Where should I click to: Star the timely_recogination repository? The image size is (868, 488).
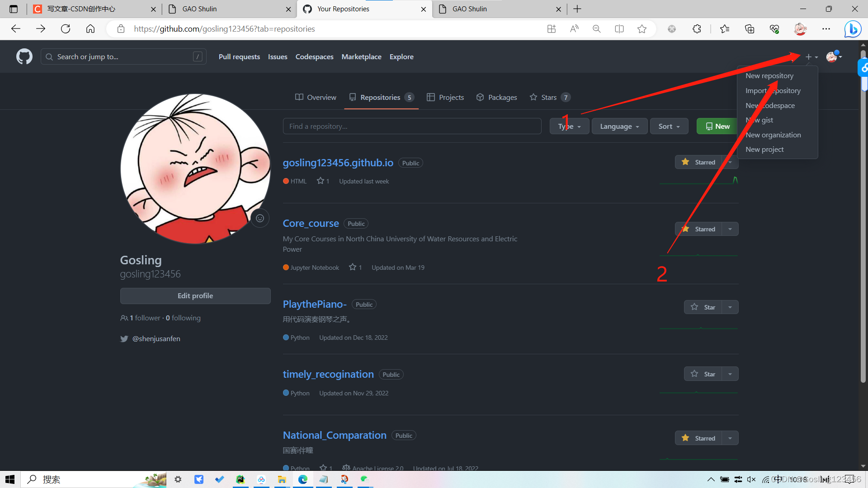point(703,374)
